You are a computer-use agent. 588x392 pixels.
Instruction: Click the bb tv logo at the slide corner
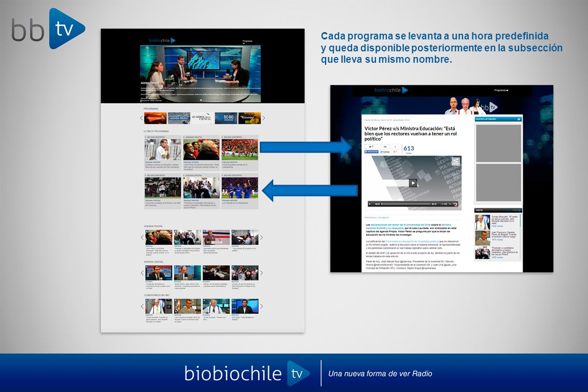click(x=48, y=29)
